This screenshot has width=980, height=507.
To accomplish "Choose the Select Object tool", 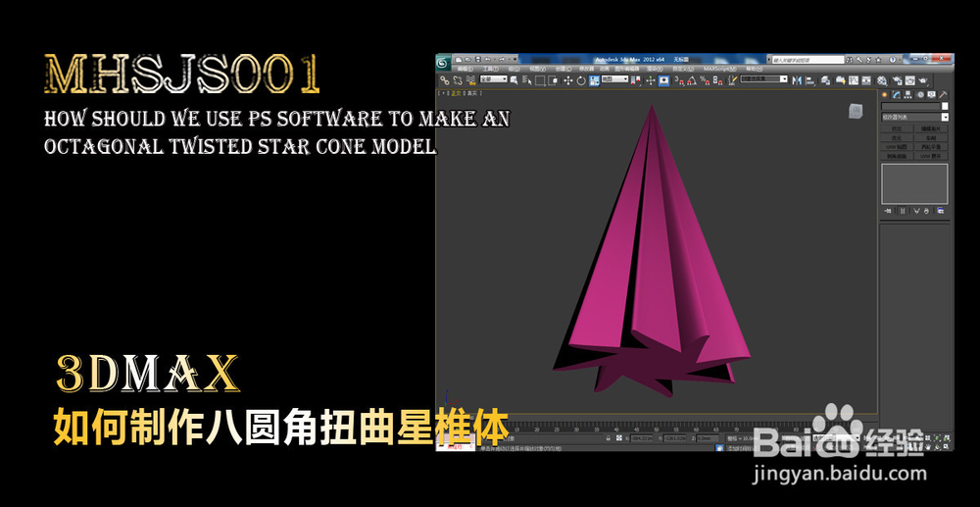I will [x=514, y=80].
